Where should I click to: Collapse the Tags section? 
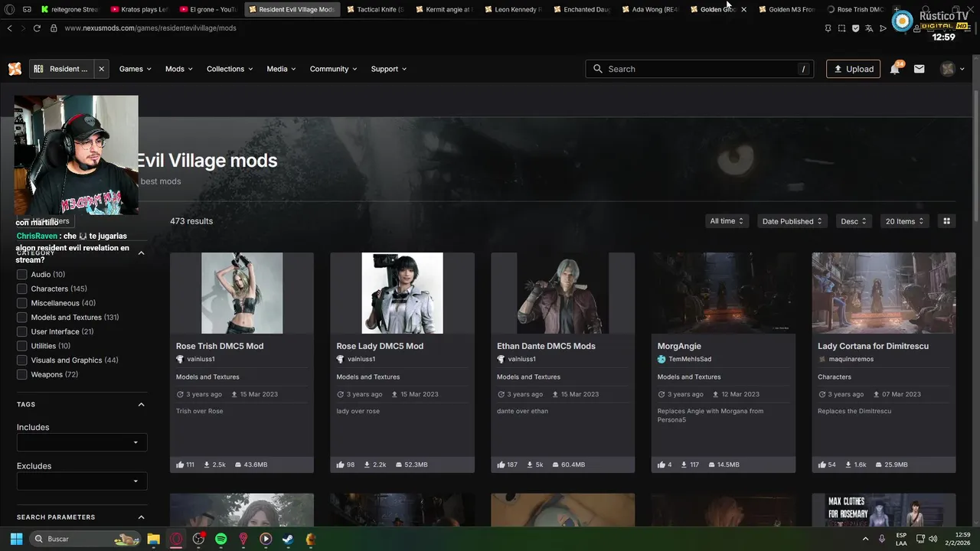pyautogui.click(x=141, y=404)
